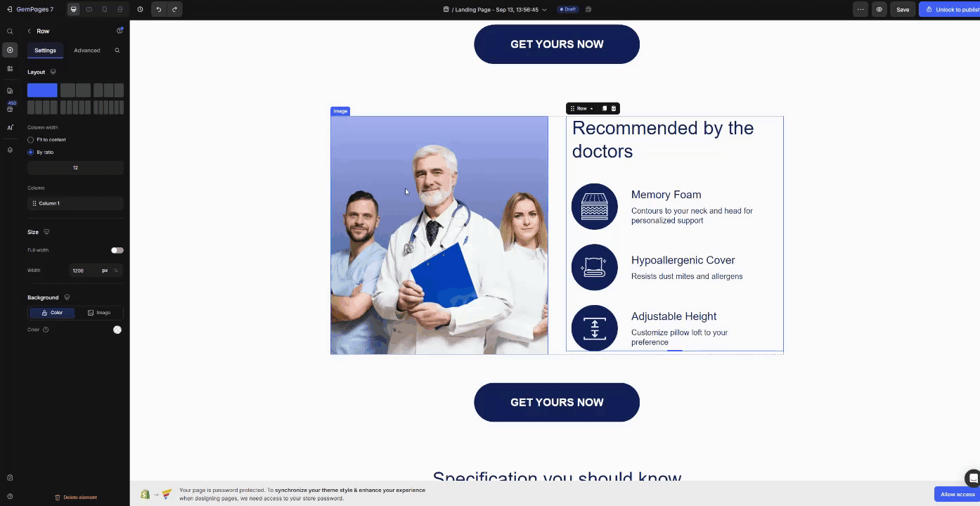Open the AI assistant in sidebar
This screenshot has width=980, height=506.
(10, 127)
